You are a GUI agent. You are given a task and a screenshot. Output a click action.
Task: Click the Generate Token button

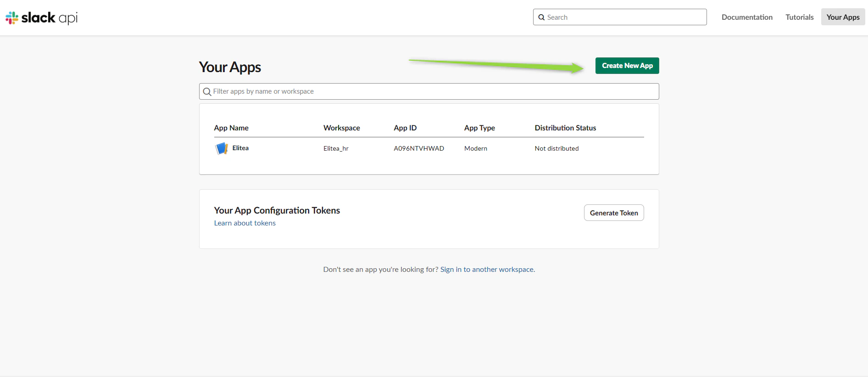click(614, 213)
